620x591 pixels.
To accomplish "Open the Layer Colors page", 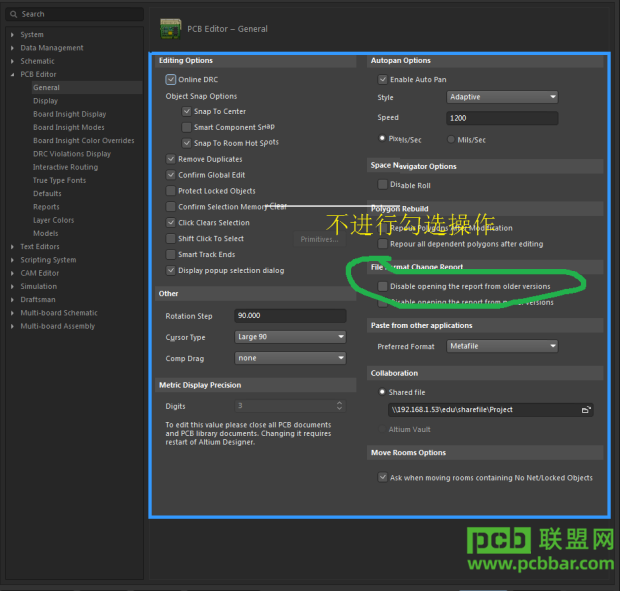I will click(x=54, y=220).
